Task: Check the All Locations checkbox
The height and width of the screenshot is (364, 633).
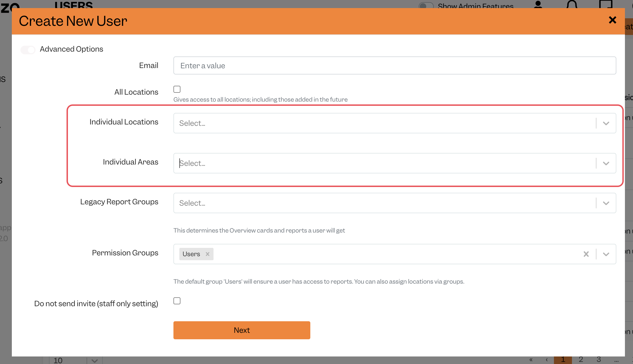Action: 177,89
